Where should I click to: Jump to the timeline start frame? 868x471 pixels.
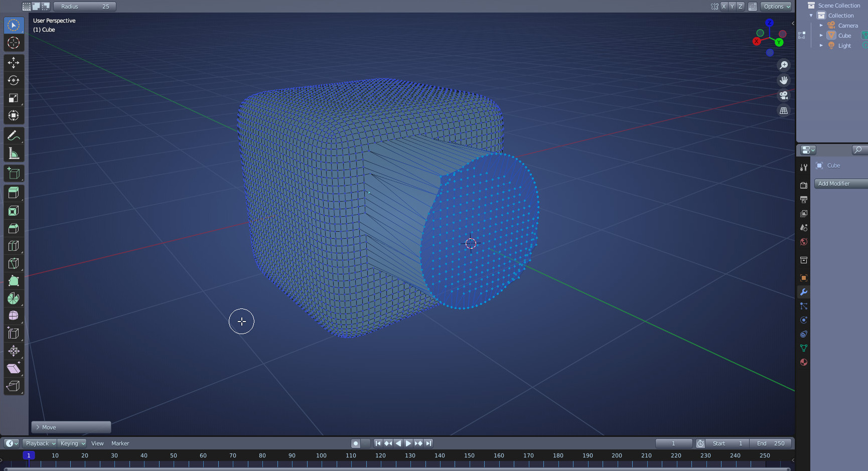378,443
